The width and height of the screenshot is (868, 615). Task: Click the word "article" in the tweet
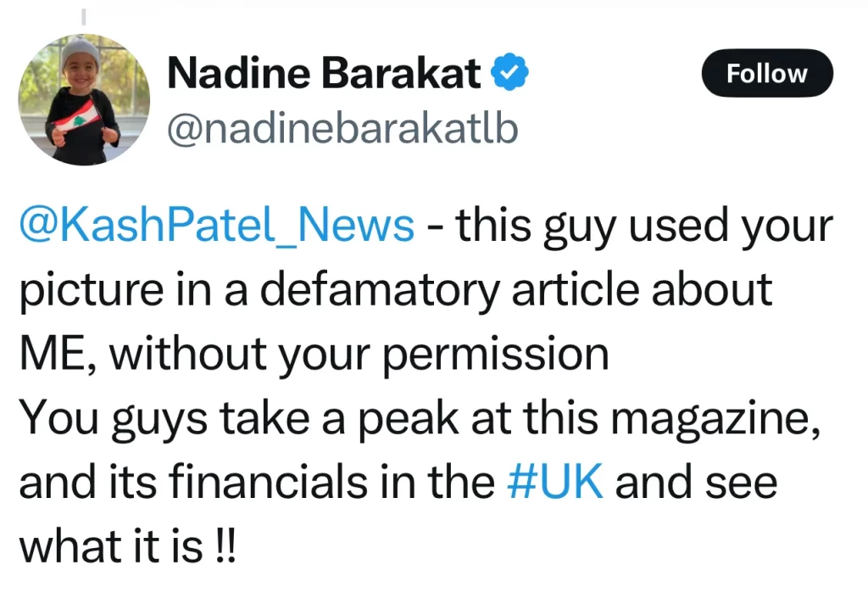click(x=576, y=289)
